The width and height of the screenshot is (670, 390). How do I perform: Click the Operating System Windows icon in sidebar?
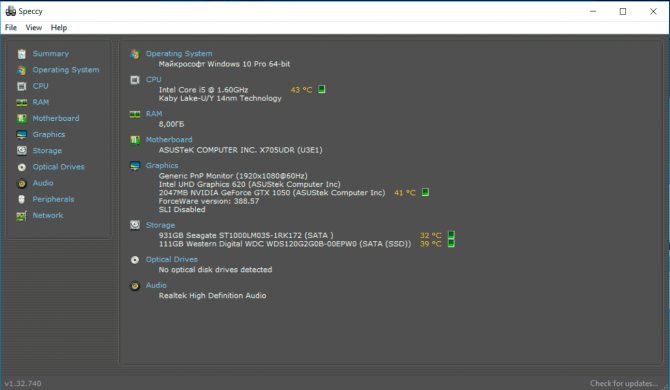click(22, 70)
